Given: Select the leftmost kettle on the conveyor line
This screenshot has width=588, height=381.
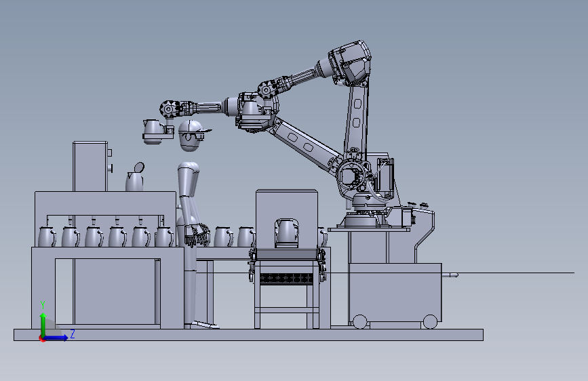Looking at the screenshot, I should pos(47,236).
